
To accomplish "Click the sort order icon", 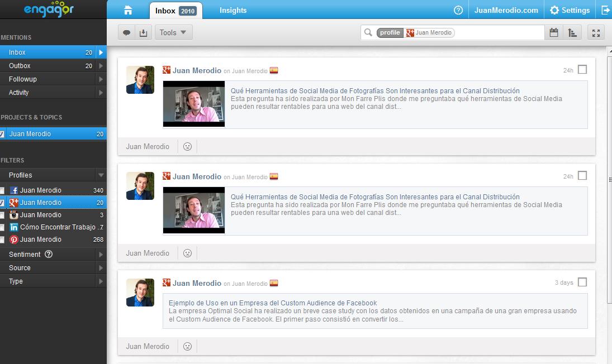I will pos(572,33).
